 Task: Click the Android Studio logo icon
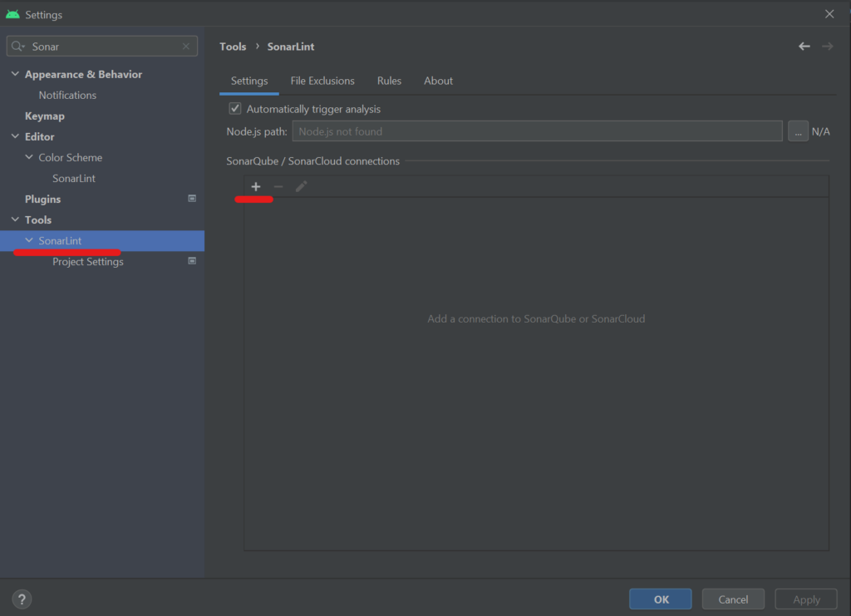coord(12,14)
